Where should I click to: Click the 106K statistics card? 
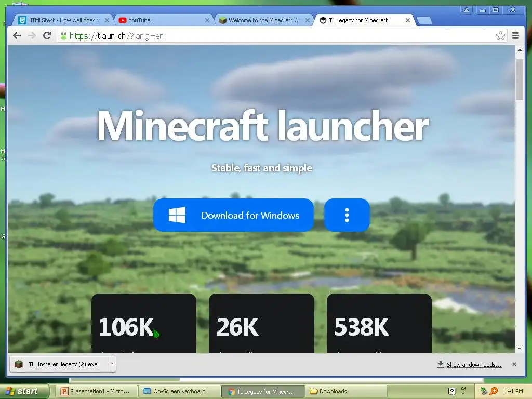click(x=144, y=323)
